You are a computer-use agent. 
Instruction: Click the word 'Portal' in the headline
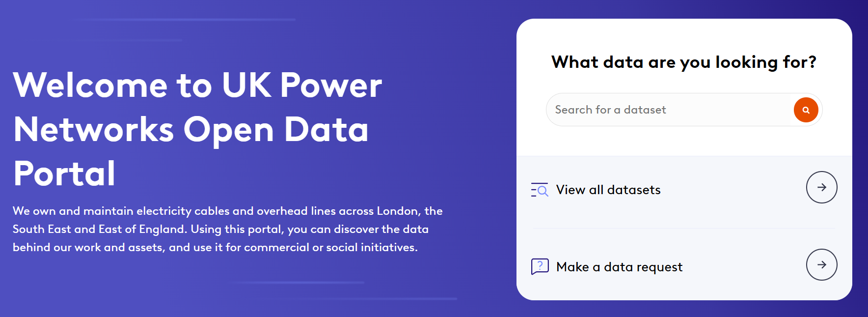(x=64, y=173)
